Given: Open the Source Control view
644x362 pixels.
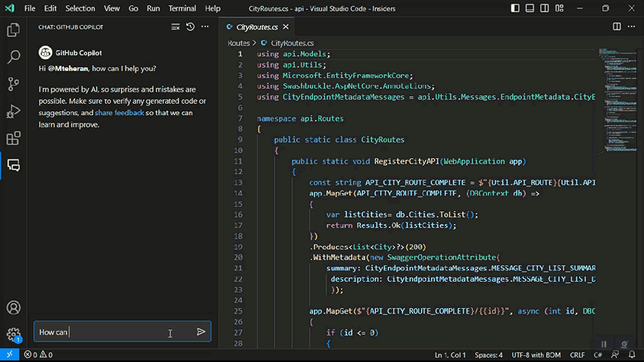Looking at the screenshot, I should point(13,84).
